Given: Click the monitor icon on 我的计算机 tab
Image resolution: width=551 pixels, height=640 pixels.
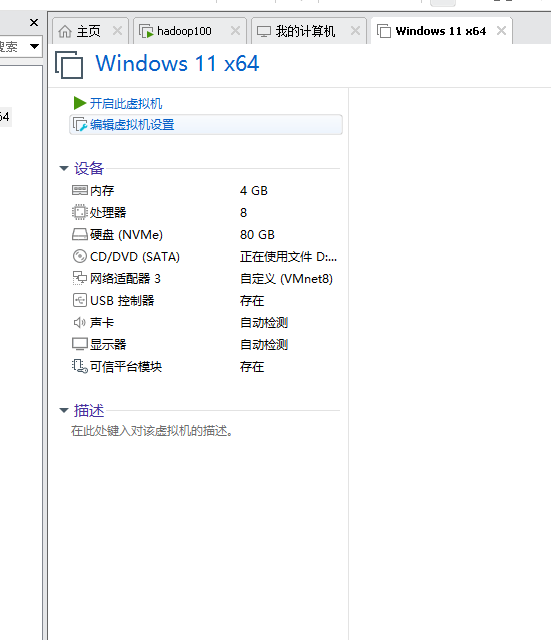Looking at the screenshot, I should (x=264, y=31).
